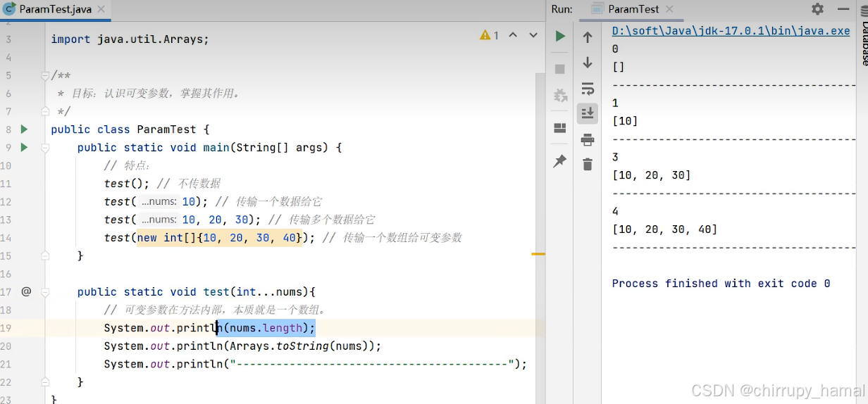Run main method from gutter icon line 9
This screenshot has height=404, width=868.
click(25, 148)
